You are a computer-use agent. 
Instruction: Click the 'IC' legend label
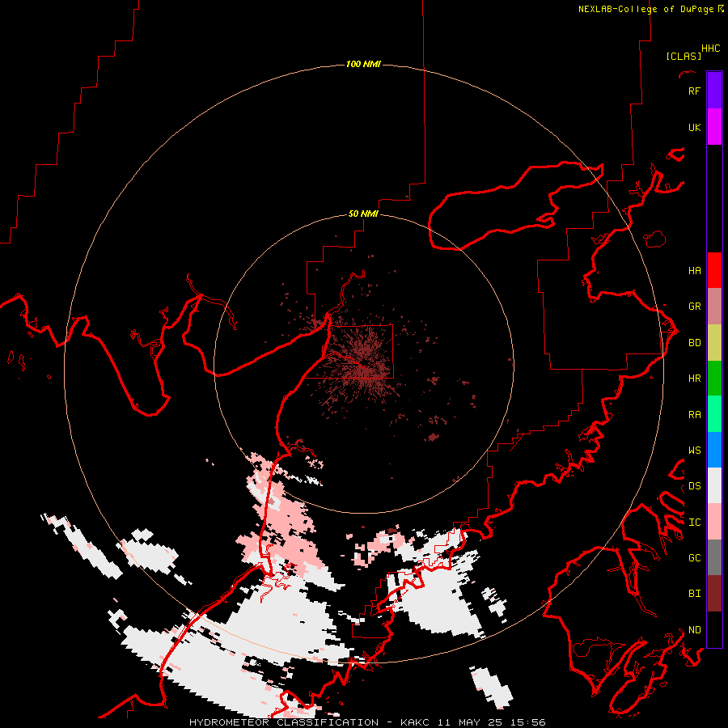[694, 522]
